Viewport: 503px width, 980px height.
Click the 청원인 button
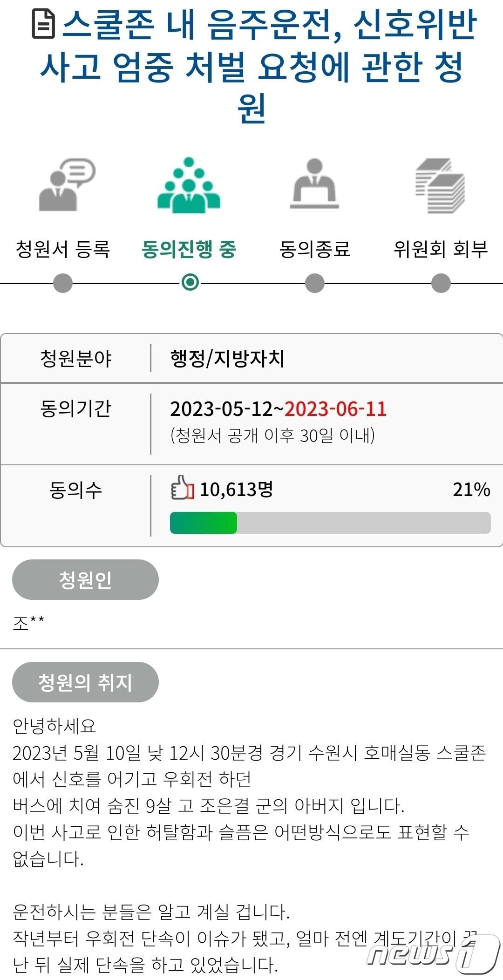pos(85,579)
